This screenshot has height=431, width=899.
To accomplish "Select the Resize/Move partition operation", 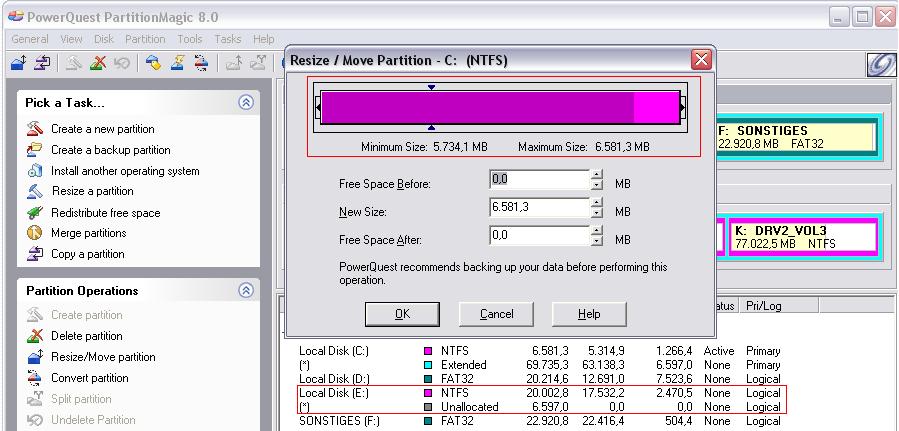I will point(103,356).
